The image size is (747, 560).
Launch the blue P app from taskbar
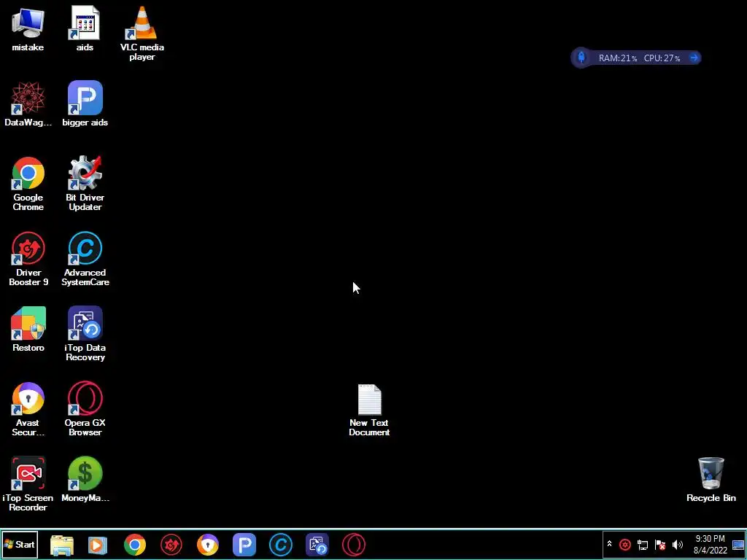244,545
